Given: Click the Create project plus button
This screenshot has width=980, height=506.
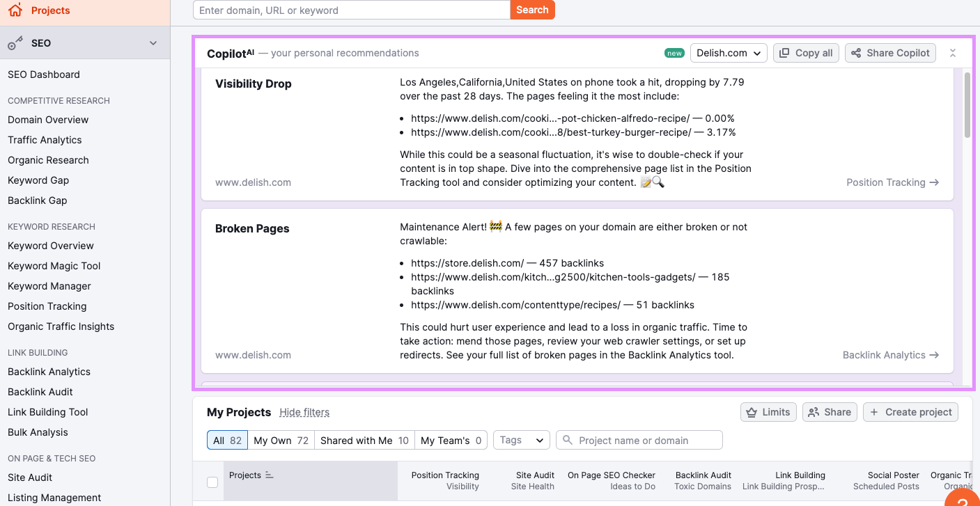Looking at the screenshot, I should (910, 412).
